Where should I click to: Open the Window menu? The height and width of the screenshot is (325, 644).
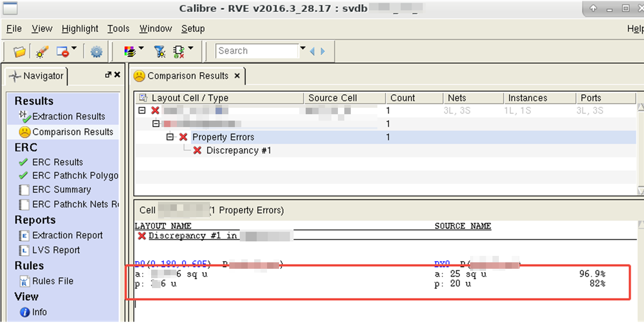click(155, 29)
